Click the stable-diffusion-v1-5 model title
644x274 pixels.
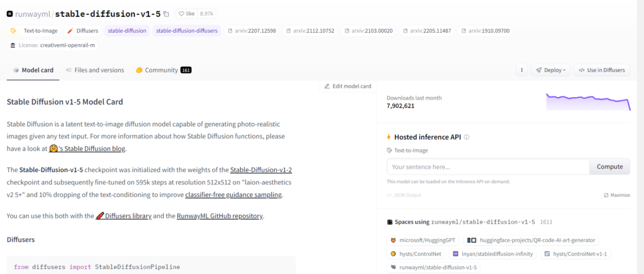coord(108,14)
